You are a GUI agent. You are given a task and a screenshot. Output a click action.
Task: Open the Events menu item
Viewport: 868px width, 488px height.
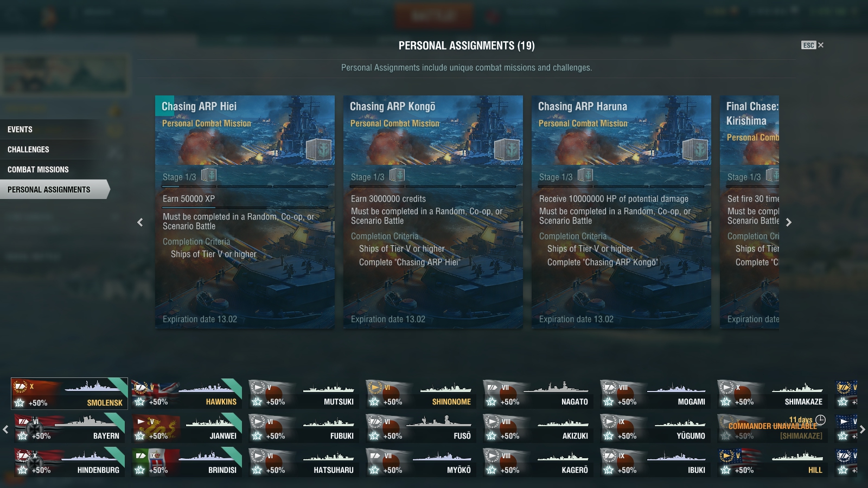(x=20, y=130)
